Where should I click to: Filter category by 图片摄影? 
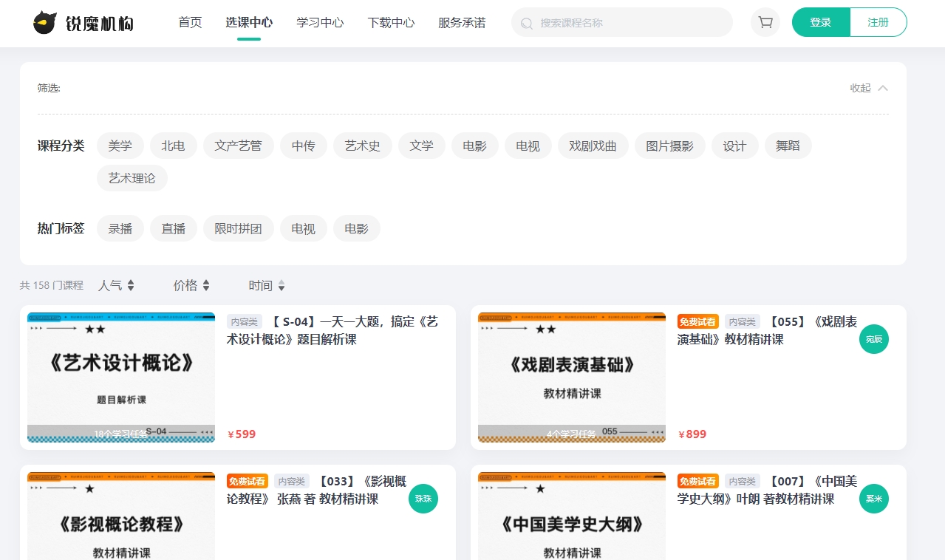(670, 146)
